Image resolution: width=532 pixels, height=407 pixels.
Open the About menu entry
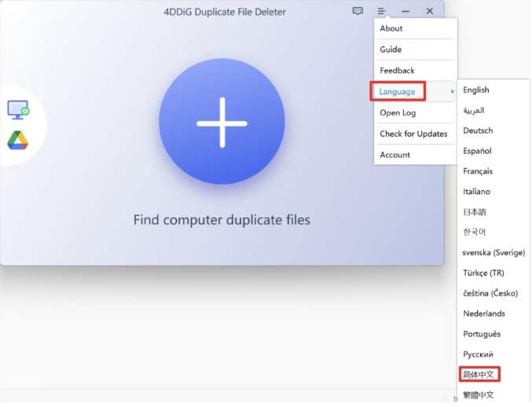[x=415, y=28]
